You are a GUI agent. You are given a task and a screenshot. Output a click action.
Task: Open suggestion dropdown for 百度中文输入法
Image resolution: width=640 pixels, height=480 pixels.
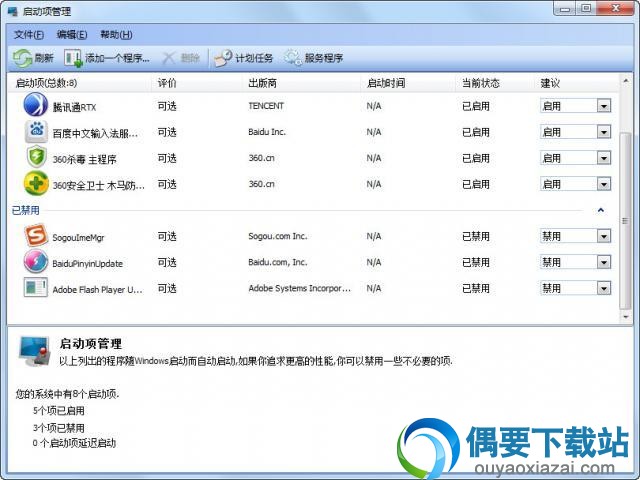tap(604, 132)
